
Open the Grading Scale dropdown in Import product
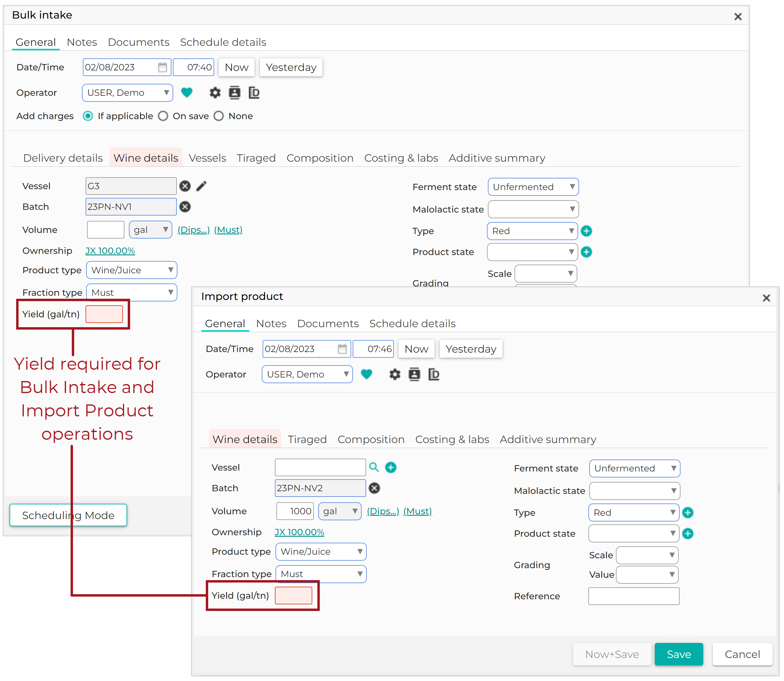(647, 555)
